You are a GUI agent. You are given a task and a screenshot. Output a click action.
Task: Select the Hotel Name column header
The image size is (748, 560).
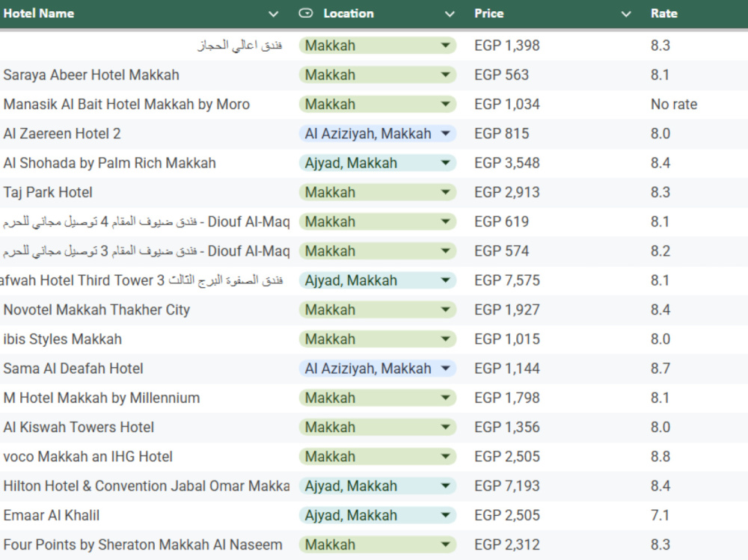click(x=39, y=13)
